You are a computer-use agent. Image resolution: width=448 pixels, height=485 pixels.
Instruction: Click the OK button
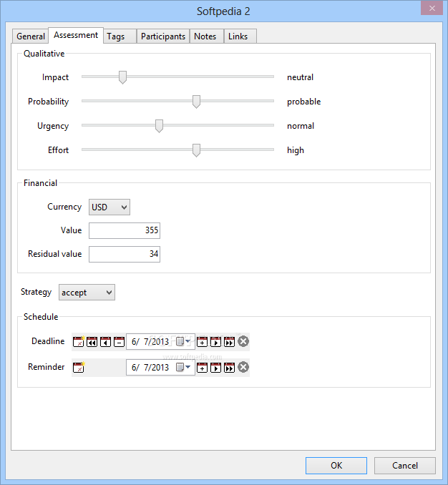click(336, 466)
